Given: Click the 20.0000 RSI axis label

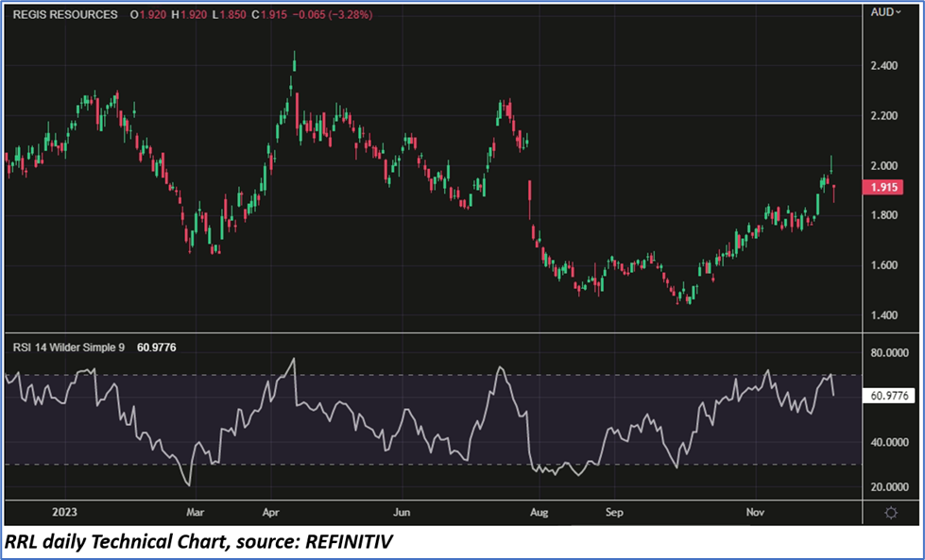Looking at the screenshot, I should pos(890,487).
